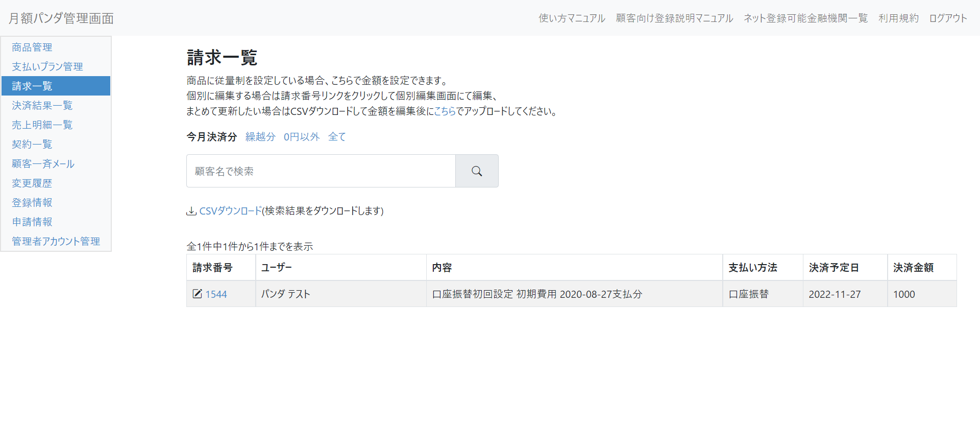Click the magnifier search button

(477, 171)
